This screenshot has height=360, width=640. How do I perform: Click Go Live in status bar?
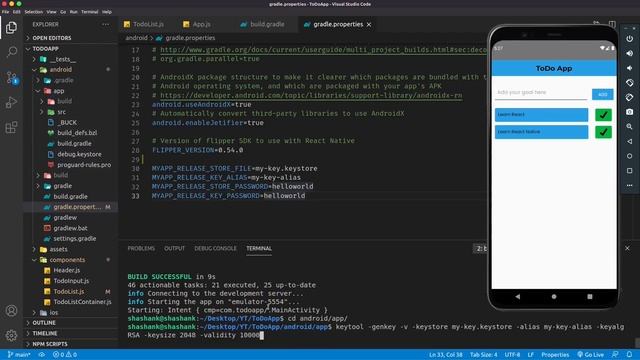[x=590, y=355]
